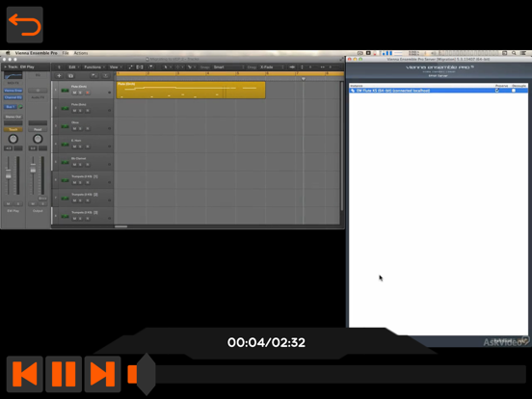Screen dimensions: 532x399
Task: Solo the Trumpets (3 KS) [3] track
Action: click(x=80, y=219)
